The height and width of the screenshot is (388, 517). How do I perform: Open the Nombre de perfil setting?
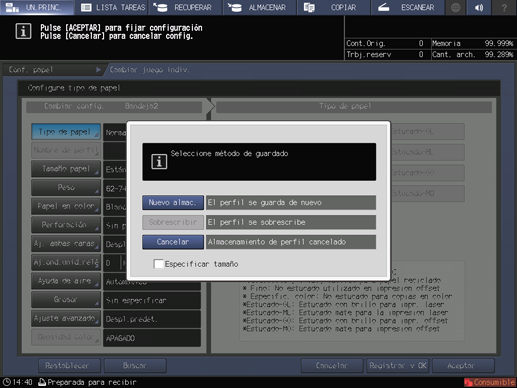click(66, 150)
